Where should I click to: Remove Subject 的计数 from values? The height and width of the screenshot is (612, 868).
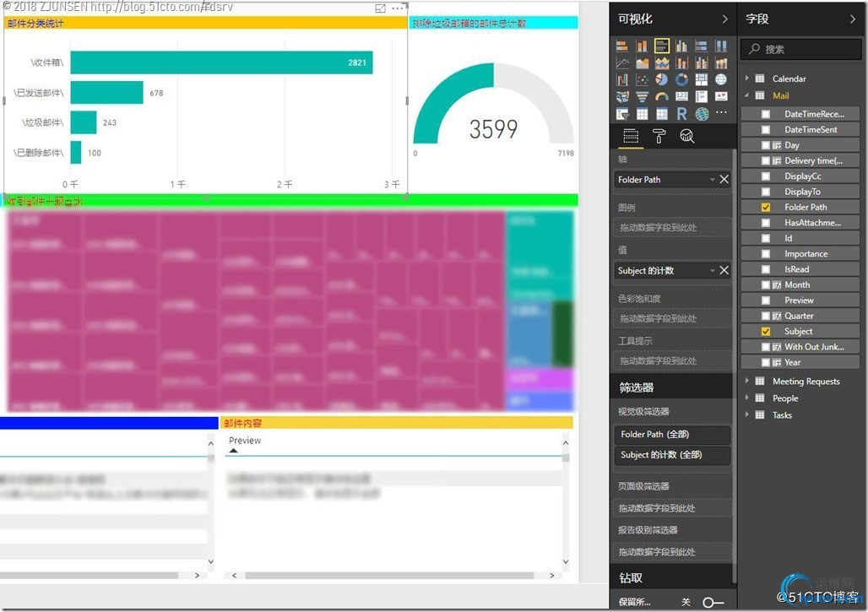click(x=724, y=270)
